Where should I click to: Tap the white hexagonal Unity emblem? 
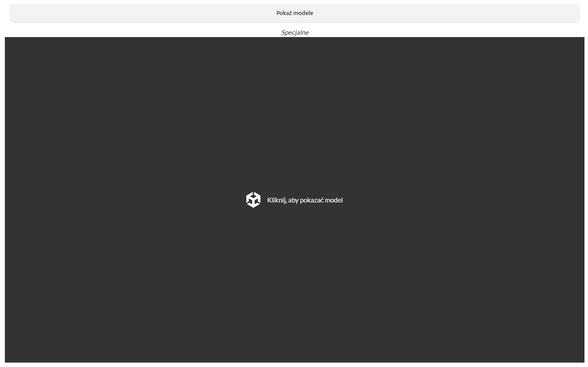click(253, 200)
